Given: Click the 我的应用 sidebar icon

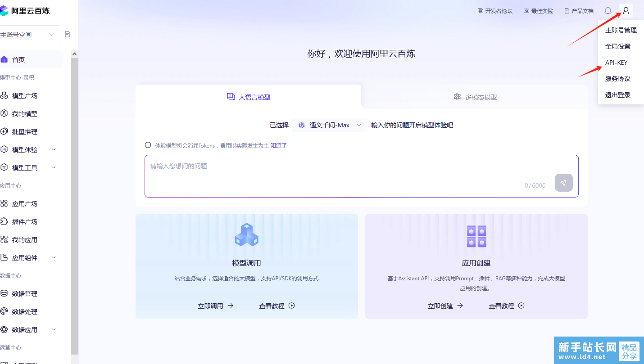Looking at the screenshot, I should click(x=4, y=239).
